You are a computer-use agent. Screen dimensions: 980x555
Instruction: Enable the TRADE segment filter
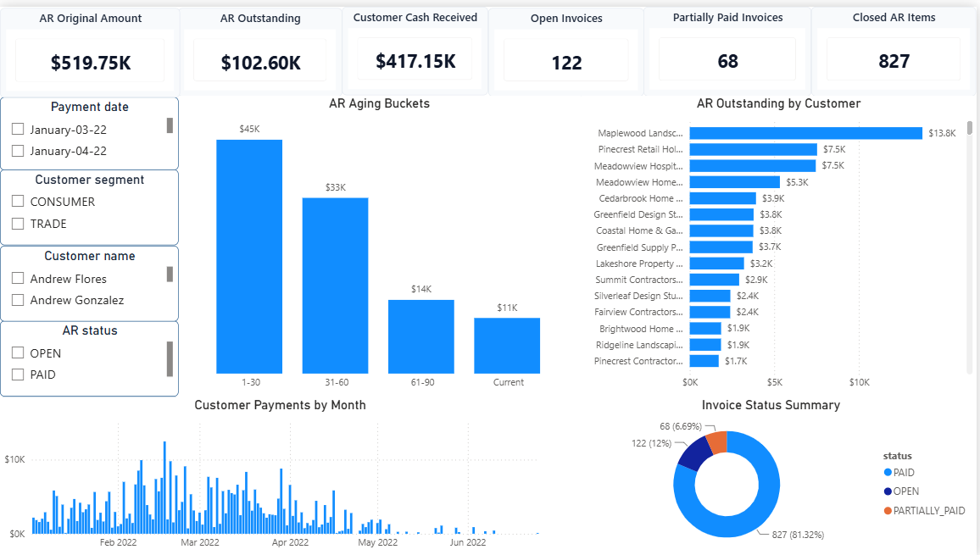18,223
